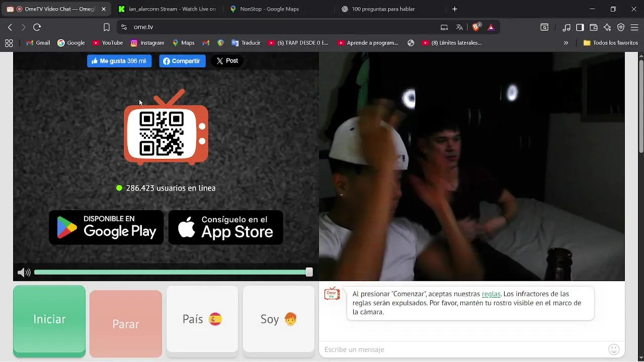Viewport: 644px width, 362px height.
Task: Open the Aprende a program... bookmark
Action: (x=368, y=43)
